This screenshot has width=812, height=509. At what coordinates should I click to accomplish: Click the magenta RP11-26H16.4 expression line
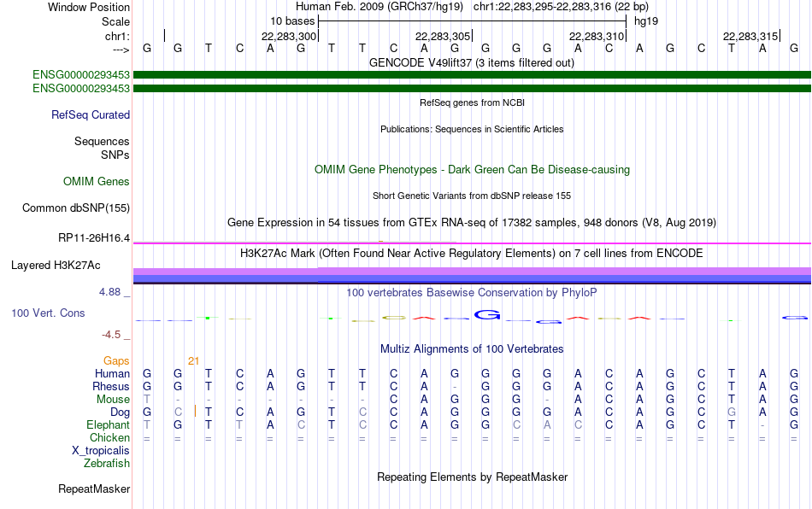point(472,243)
